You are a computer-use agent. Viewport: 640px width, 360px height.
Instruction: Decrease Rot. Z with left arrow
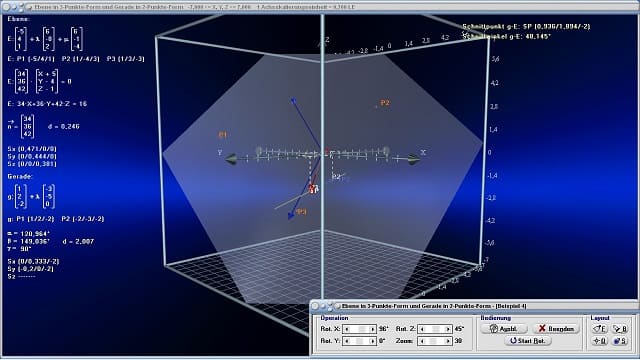[x=422, y=329]
